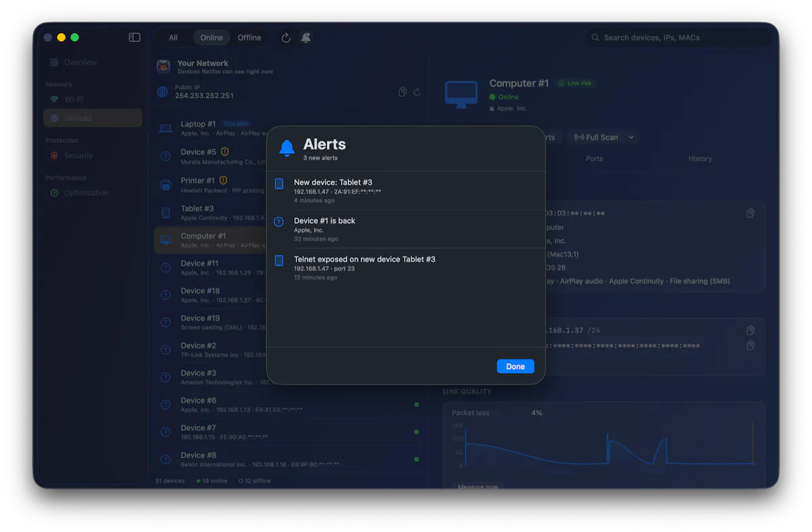This screenshot has height=532, width=812.
Task: Refresh the public IP address
Action: click(x=418, y=92)
